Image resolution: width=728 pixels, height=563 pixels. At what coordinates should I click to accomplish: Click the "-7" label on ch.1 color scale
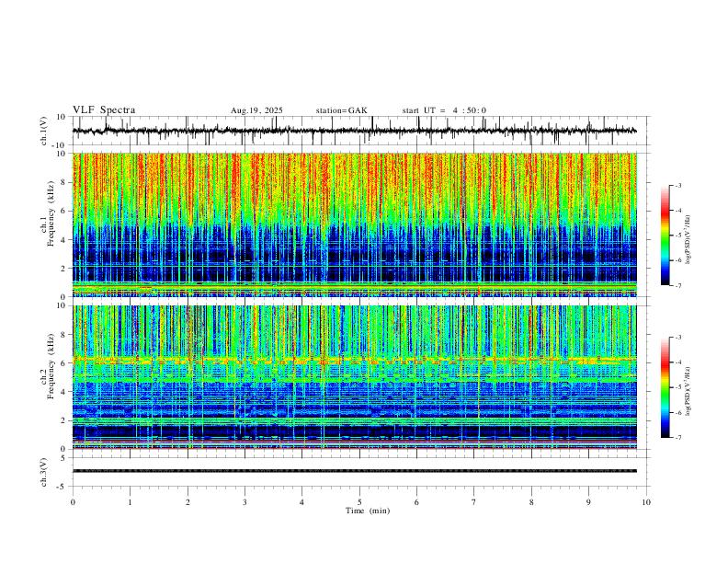(x=678, y=285)
